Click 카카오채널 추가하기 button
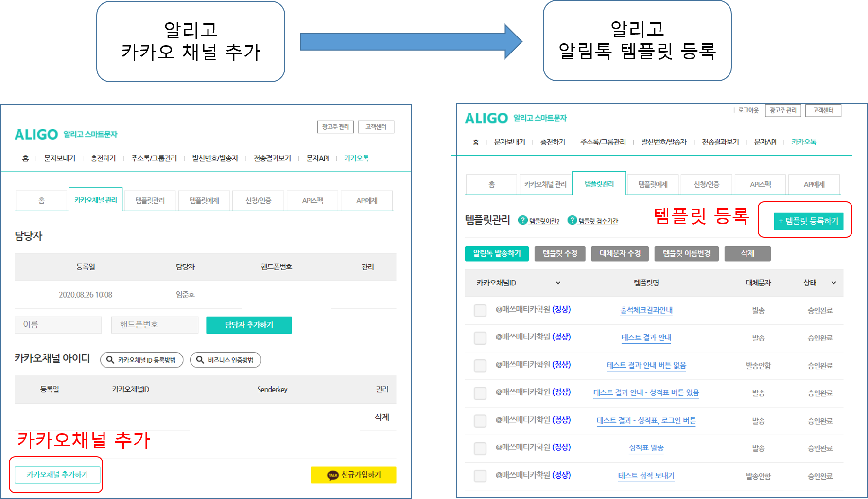 [57, 475]
